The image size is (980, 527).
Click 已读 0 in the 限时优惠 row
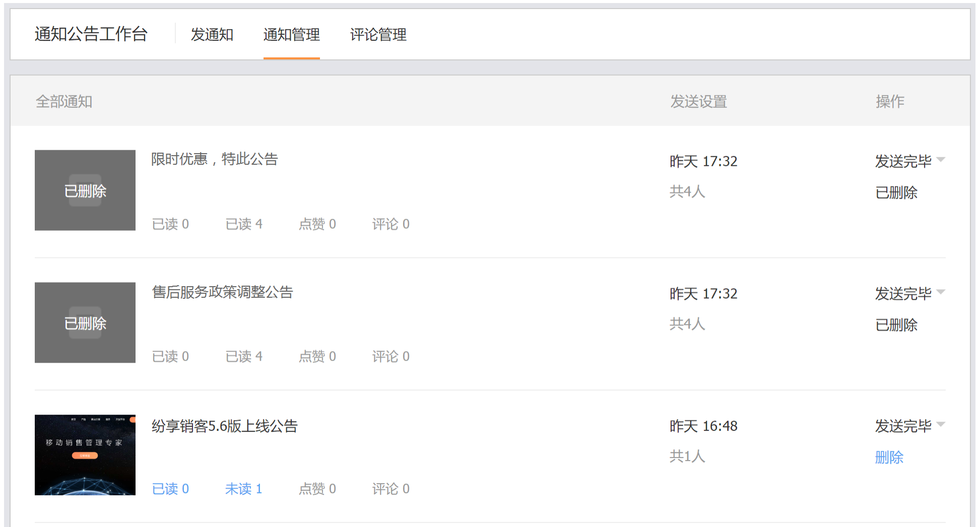(x=170, y=224)
